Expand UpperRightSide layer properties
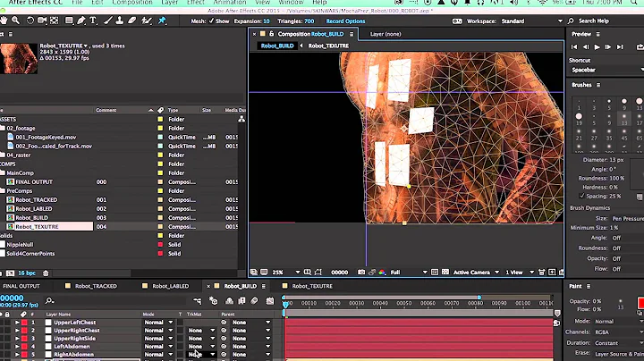 [17, 339]
